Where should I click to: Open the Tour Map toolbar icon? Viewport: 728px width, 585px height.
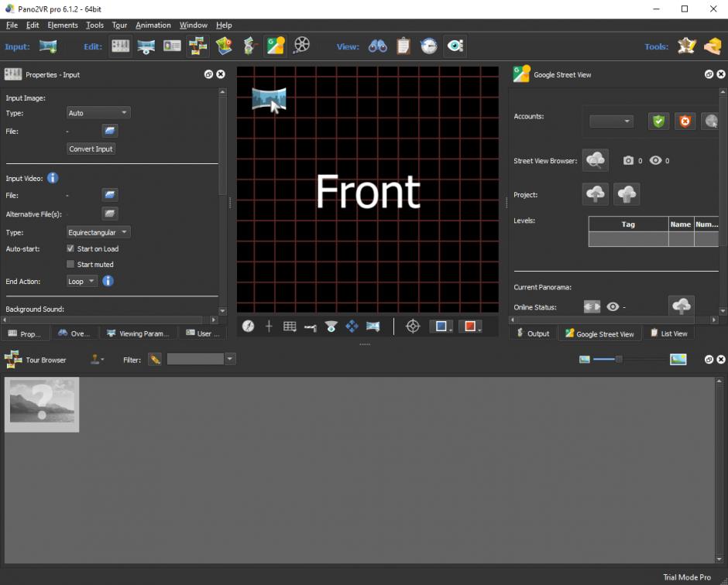(224, 46)
